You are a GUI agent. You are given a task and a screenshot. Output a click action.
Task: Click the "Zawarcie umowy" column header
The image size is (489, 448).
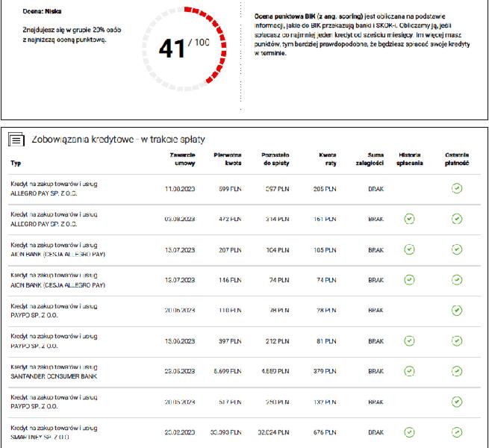[x=182, y=159]
